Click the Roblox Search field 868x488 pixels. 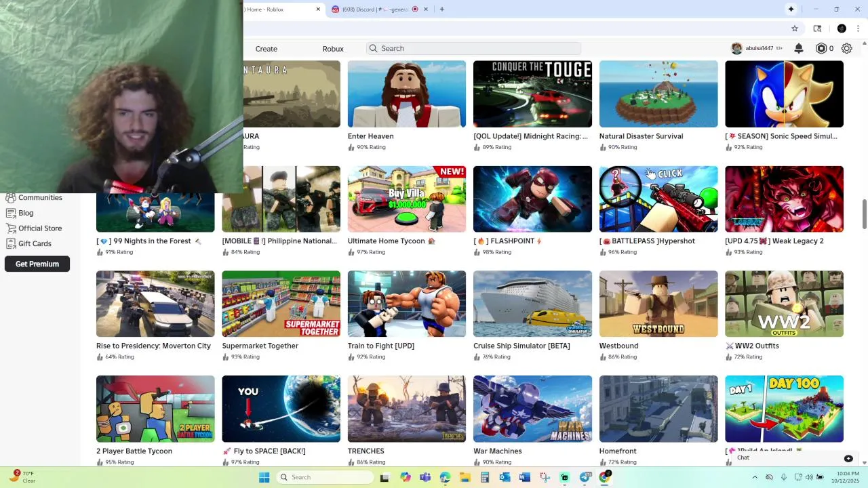click(x=474, y=49)
